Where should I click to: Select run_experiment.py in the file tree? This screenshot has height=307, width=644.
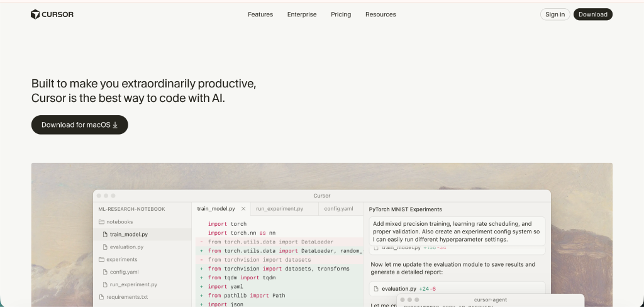[x=133, y=284]
